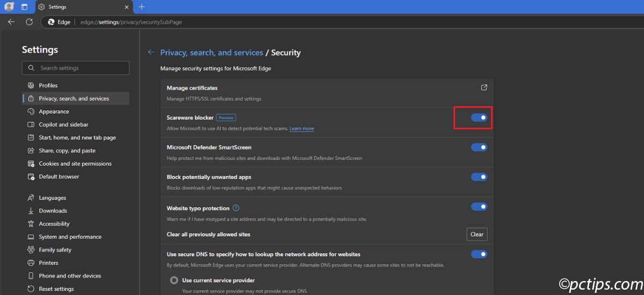Click the Phone and other devices icon
This screenshot has width=644, height=295.
[x=31, y=276]
